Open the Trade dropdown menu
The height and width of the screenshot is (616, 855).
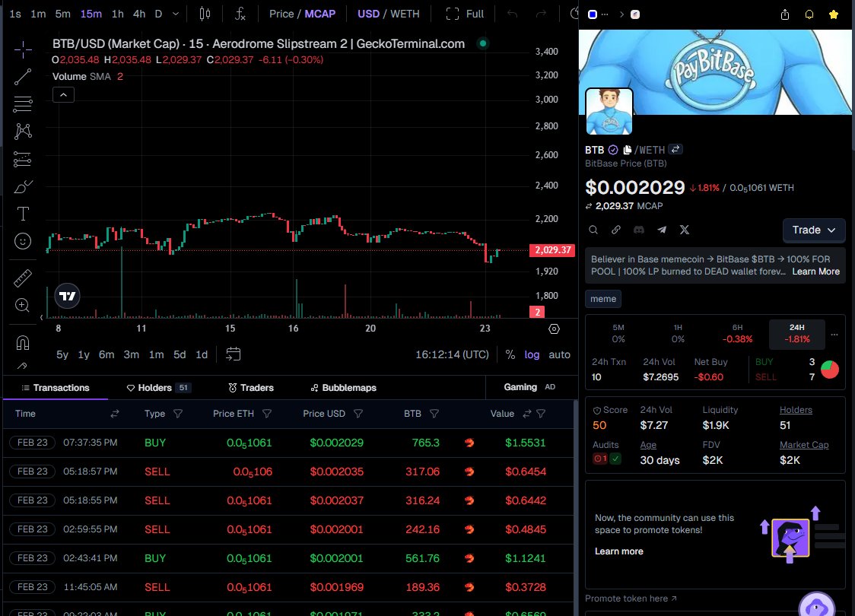(x=814, y=230)
